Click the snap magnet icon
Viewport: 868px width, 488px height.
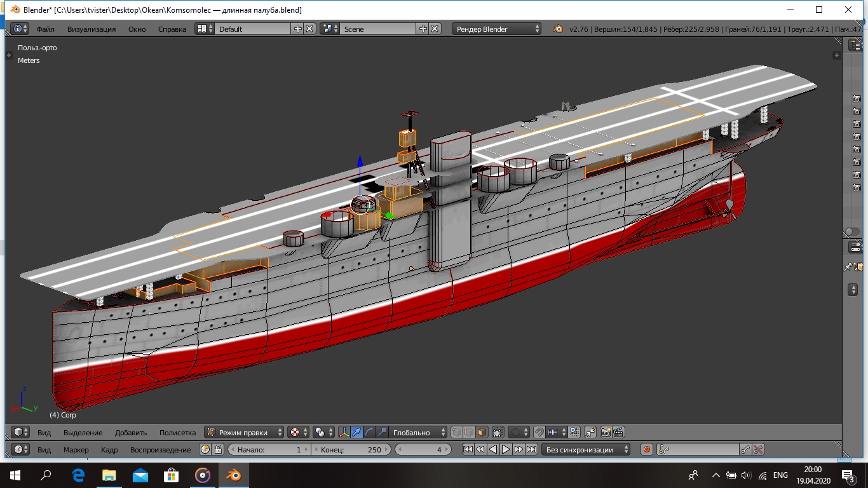pyautogui.click(x=539, y=432)
